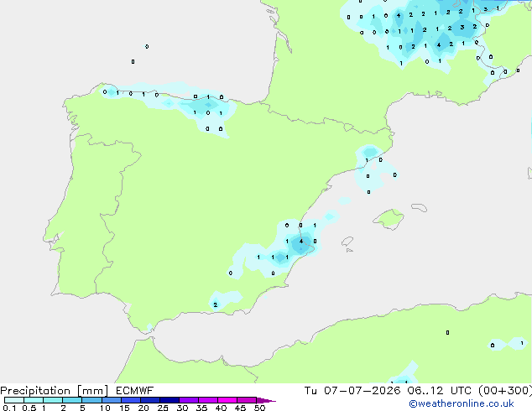Click the '4' value on Spain's east coast
Viewport: 532px width, 411px height.
pyautogui.click(x=301, y=241)
